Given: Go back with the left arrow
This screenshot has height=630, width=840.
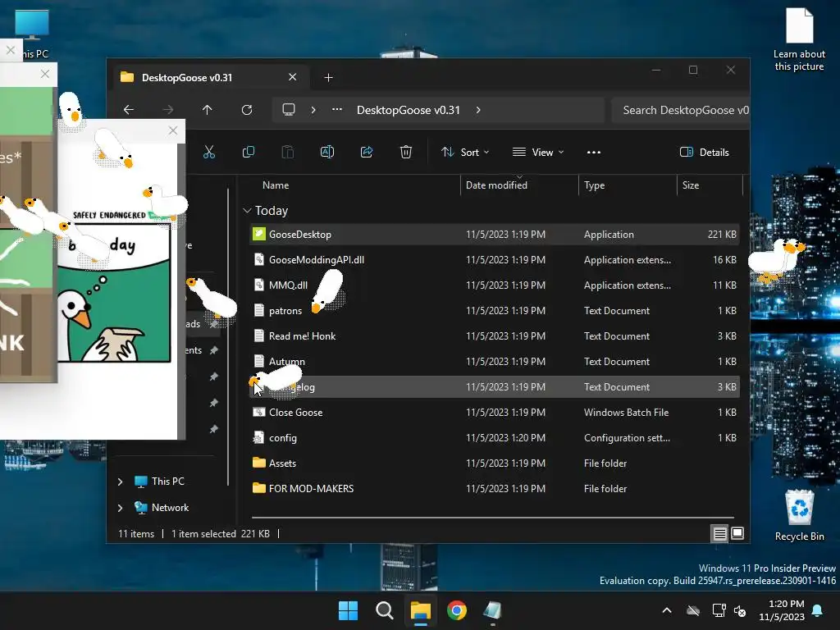Looking at the screenshot, I should tap(129, 110).
